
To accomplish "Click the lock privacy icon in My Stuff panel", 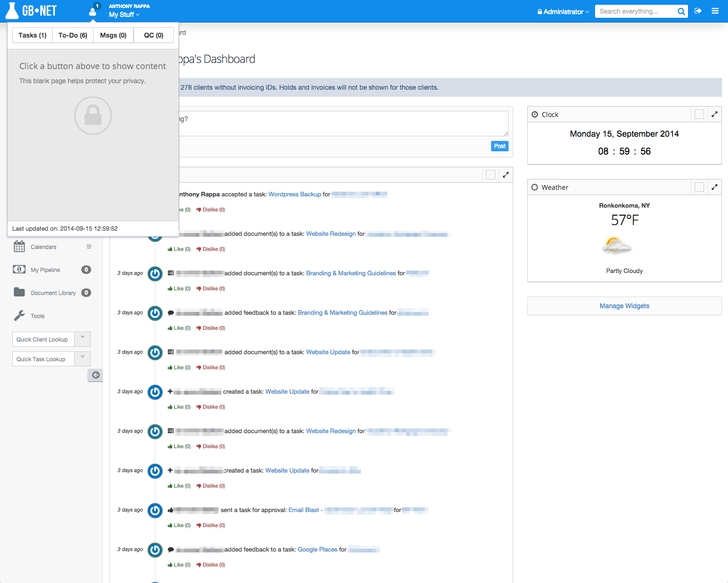I will click(93, 116).
